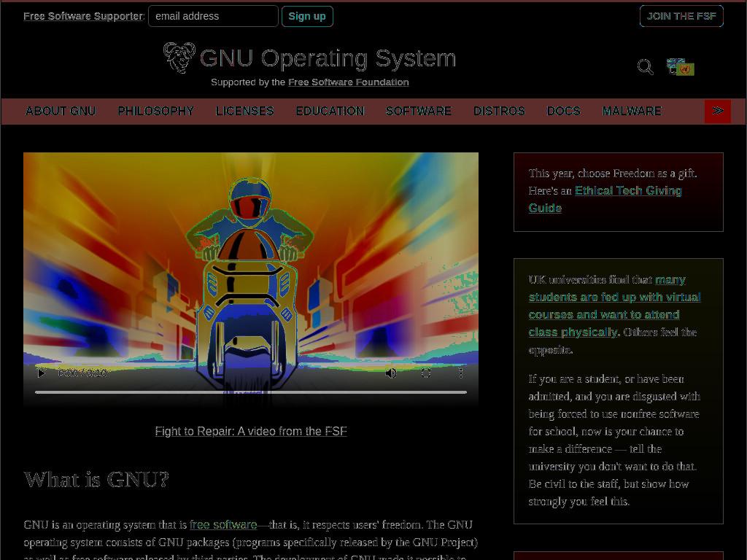Open the Free Software Supporter link
This screenshot has height=560, width=747.
pyautogui.click(x=83, y=16)
